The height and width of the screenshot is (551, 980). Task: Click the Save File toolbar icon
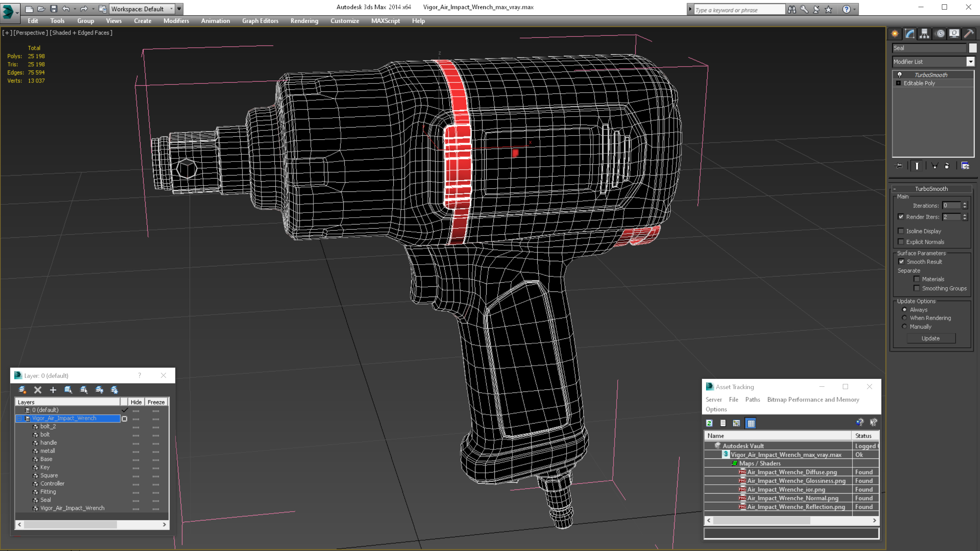[54, 9]
